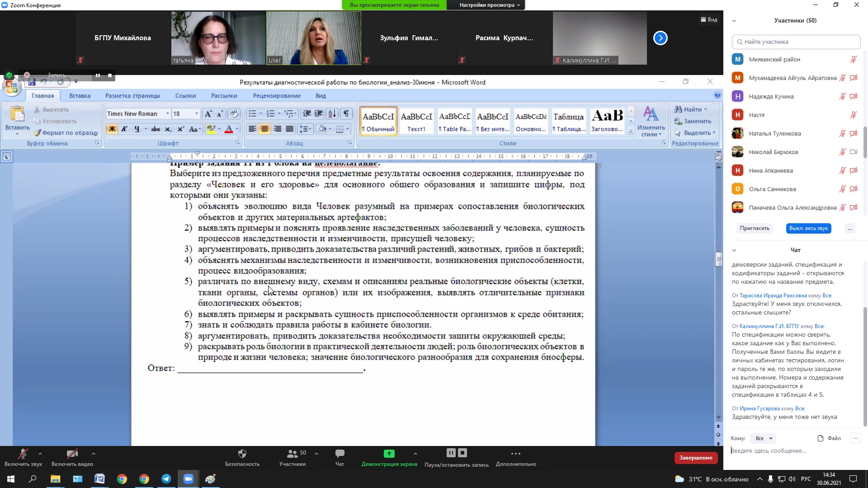Open the Chat speech bubble icon
The height and width of the screenshot is (488, 868).
[x=340, y=454]
